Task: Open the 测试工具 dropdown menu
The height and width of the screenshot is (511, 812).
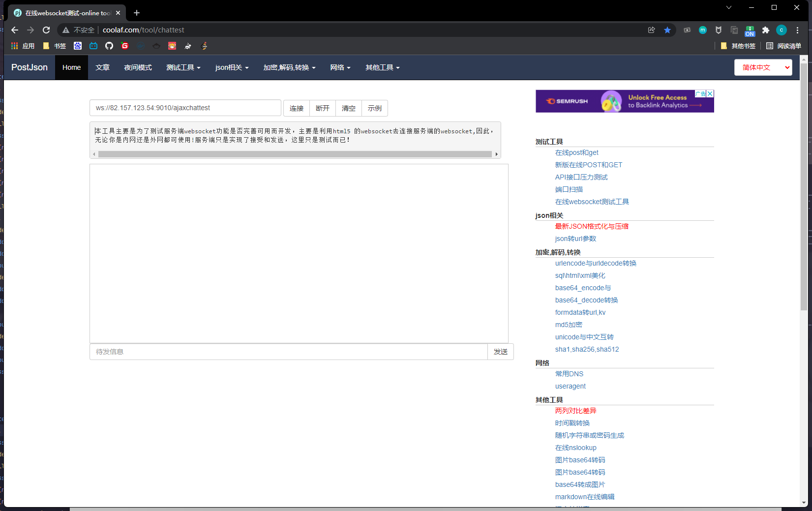Action: [x=183, y=67]
